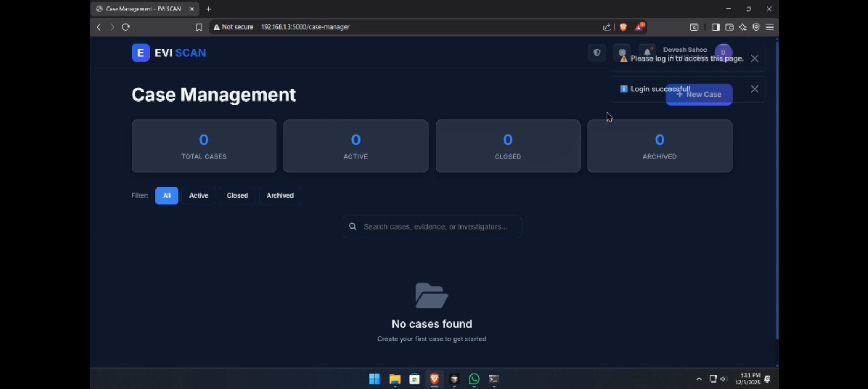
Task: Expand the system tray hidden icons chevron
Action: point(699,379)
